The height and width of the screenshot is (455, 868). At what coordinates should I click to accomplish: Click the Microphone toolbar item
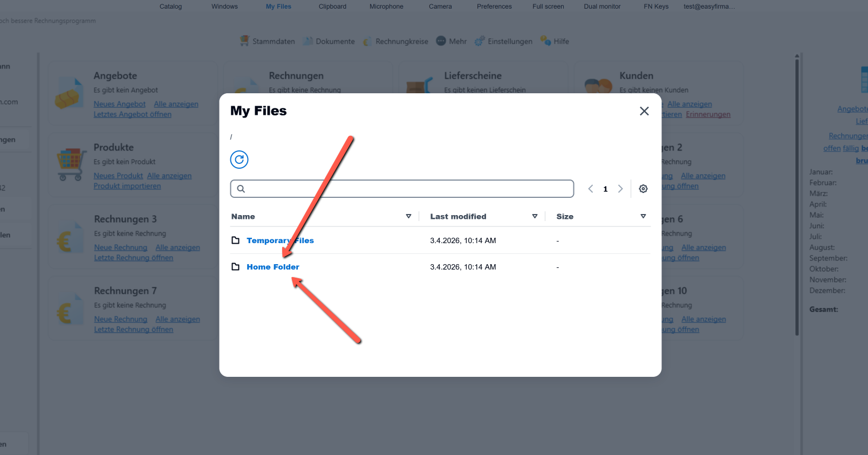386,6
